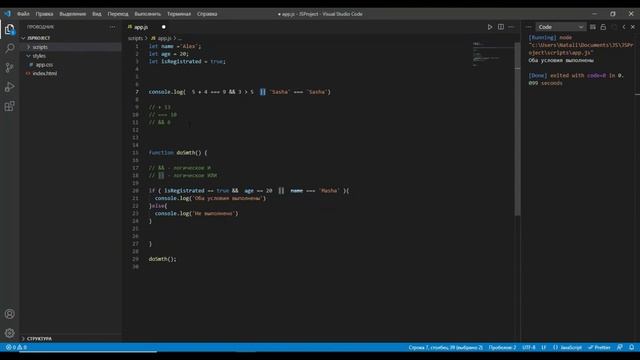This screenshot has width=640, height=360.
Task: Select the Code output channel dropdown
Action: 560,27
